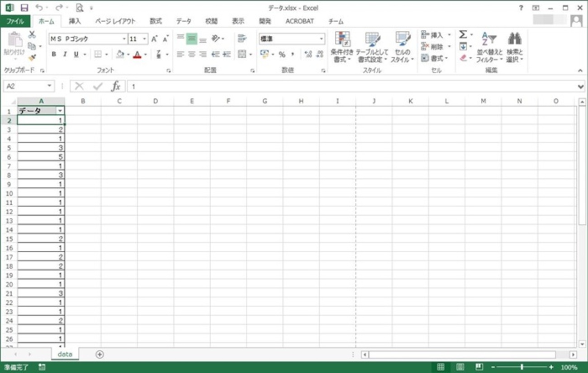Screen dimensions: 588x373
Task: Toggle wrap text
Action: click(242, 39)
